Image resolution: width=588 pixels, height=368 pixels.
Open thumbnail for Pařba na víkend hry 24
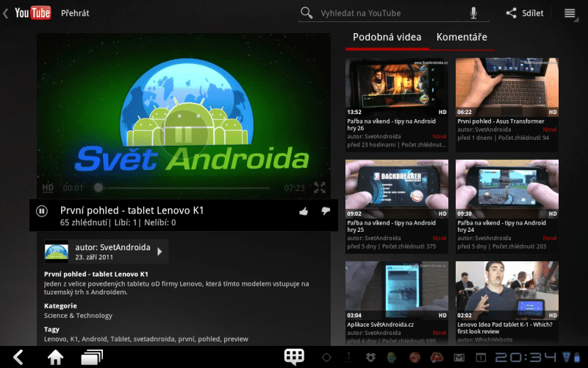click(507, 188)
